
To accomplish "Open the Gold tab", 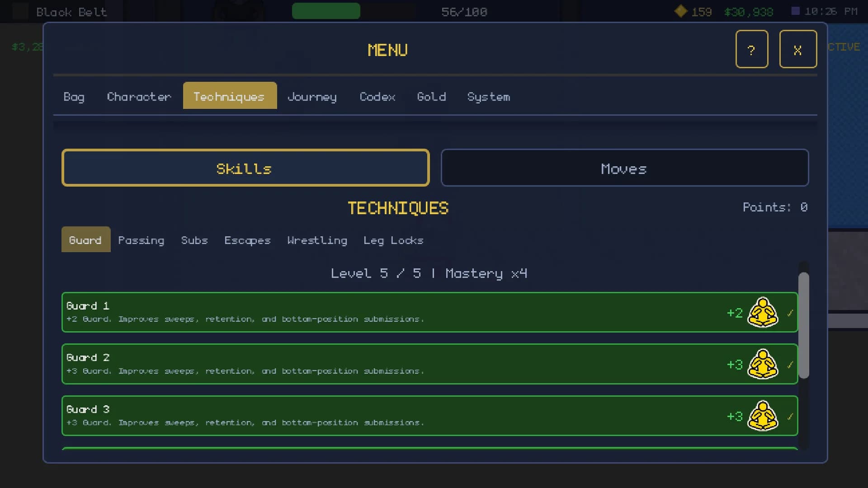I will (431, 97).
